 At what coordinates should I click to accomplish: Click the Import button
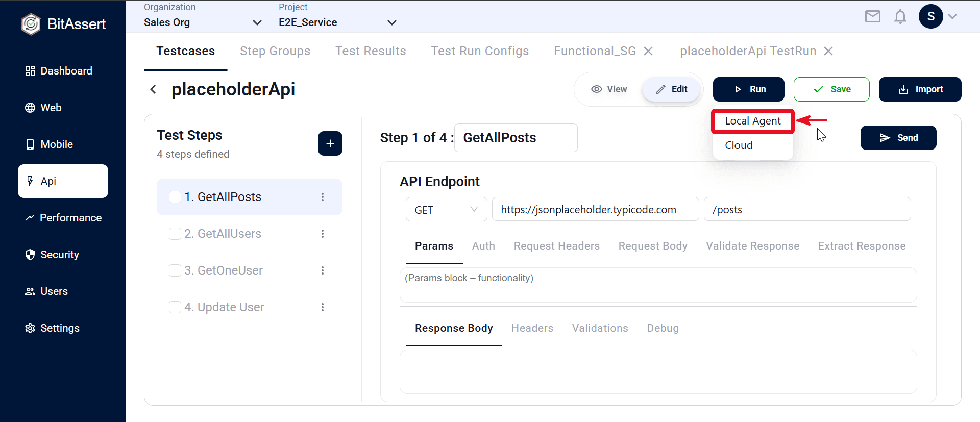coord(920,89)
